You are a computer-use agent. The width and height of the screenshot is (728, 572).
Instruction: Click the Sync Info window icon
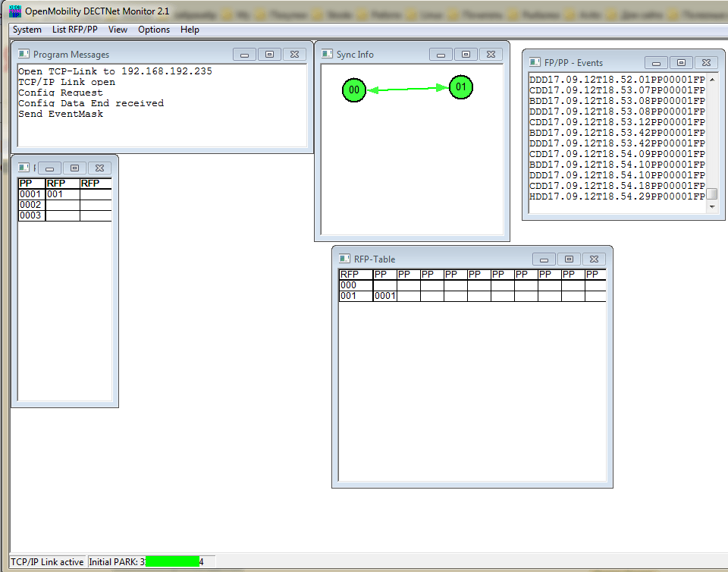[x=327, y=54]
